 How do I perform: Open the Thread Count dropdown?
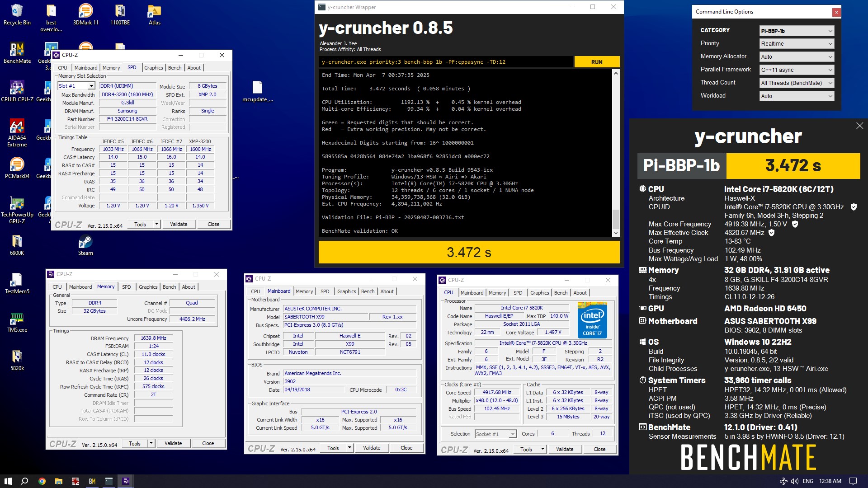[797, 83]
